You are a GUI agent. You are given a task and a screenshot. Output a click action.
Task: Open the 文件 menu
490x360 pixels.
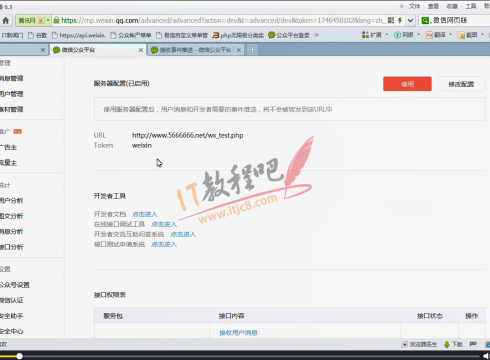point(414,6)
